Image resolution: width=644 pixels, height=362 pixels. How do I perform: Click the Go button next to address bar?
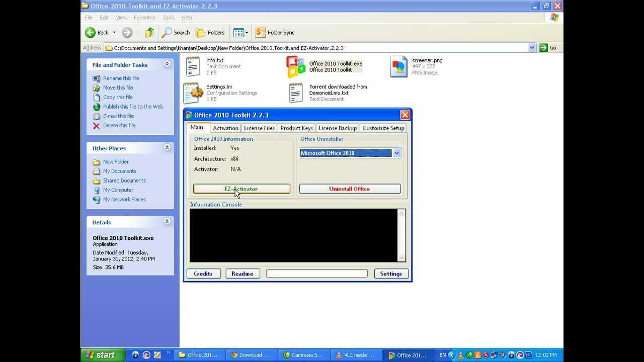548,48
